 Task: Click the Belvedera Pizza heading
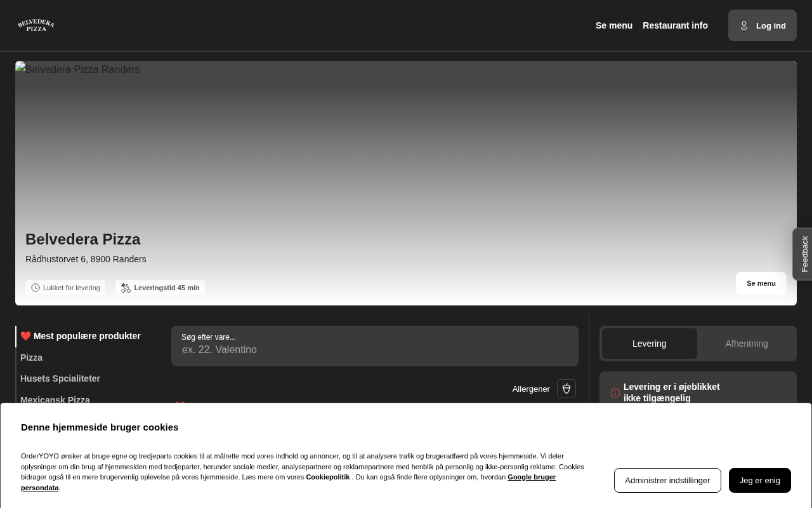click(x=82, y=239)
